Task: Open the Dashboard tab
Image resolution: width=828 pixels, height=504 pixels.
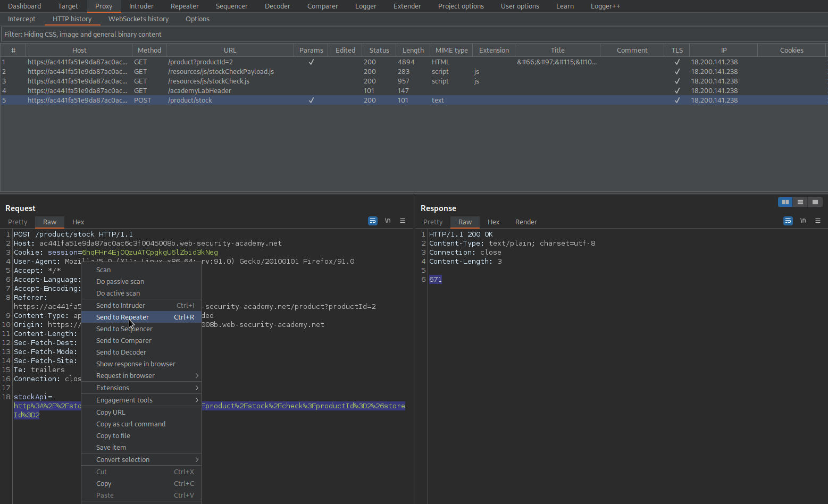Action: (x=24, y=6)
